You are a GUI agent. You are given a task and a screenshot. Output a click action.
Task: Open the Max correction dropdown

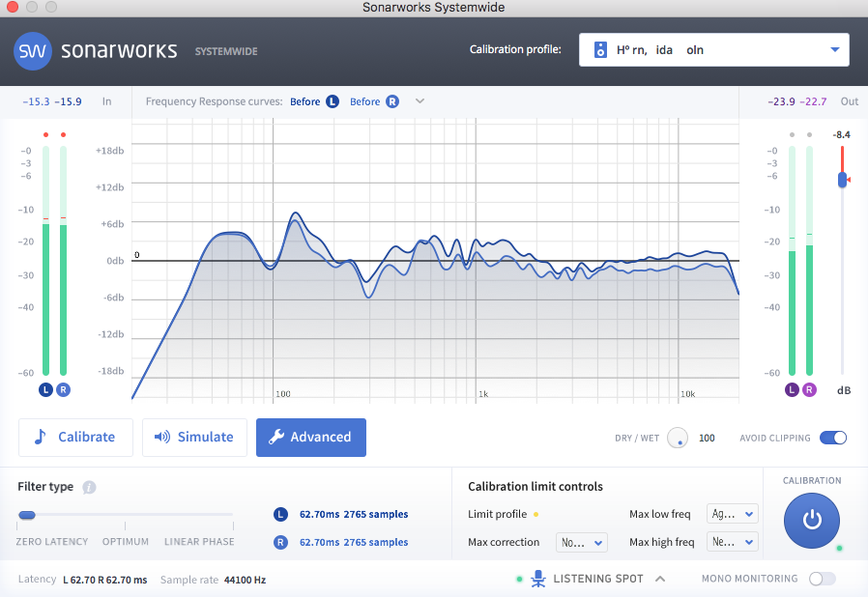[581, 543]
